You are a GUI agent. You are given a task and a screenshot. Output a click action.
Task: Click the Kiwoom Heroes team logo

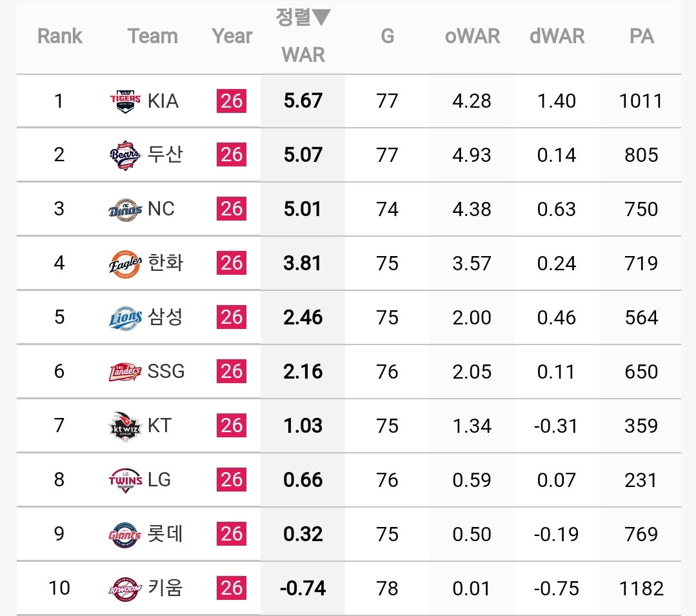[x=125, y=589]
